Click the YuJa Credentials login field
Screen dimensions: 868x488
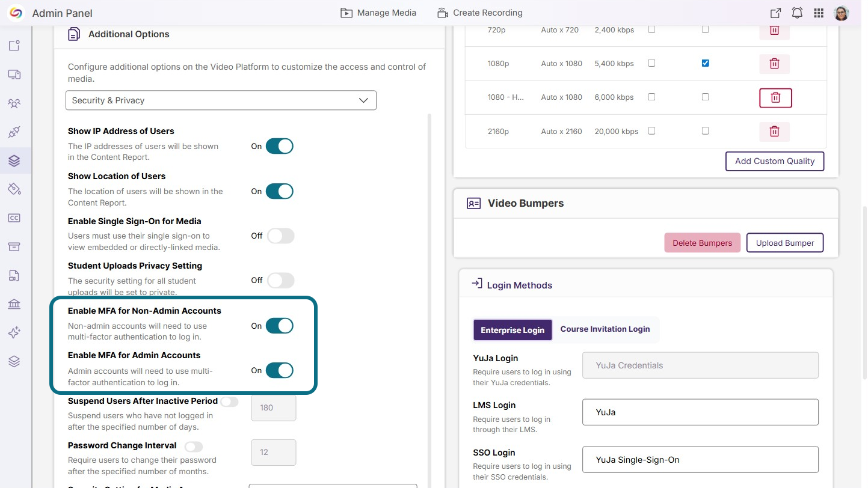click(x=701, y=365)
